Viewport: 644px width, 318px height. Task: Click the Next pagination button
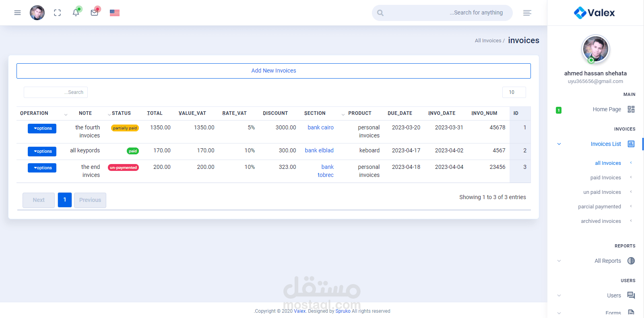click(39, 200)
